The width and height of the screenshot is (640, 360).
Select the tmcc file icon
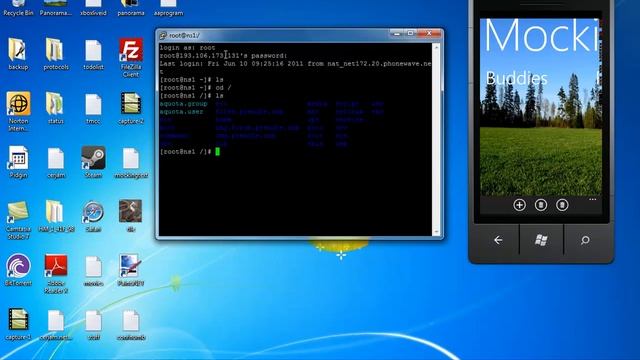(x=93, y=108)
